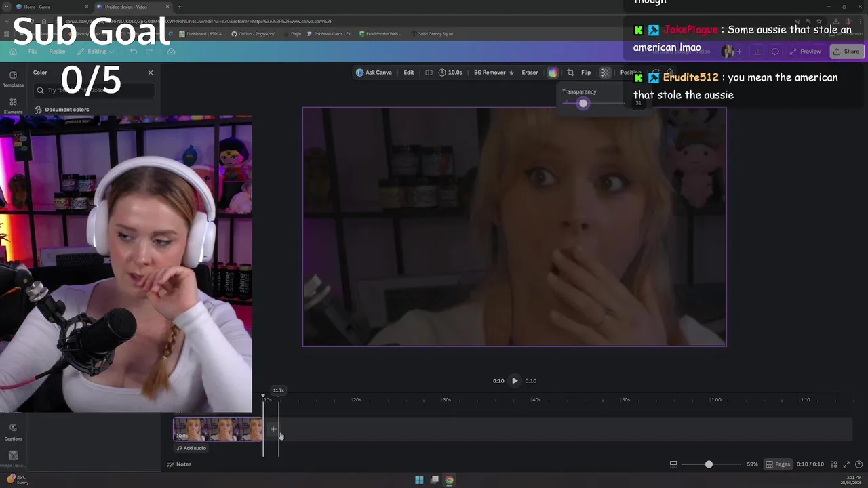Open the Edit video options

[x=408, y=73]
